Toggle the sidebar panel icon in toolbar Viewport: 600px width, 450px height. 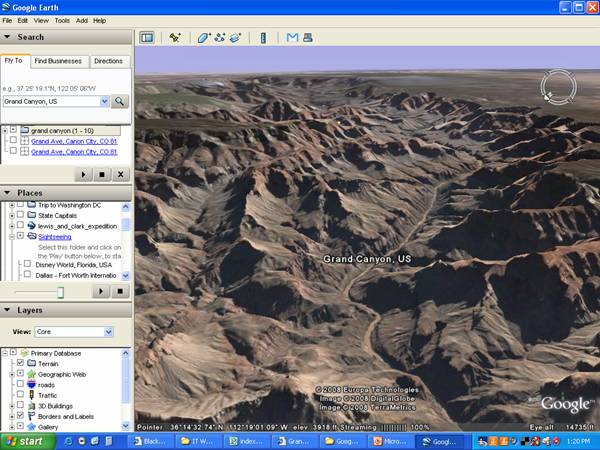[147, 38]
